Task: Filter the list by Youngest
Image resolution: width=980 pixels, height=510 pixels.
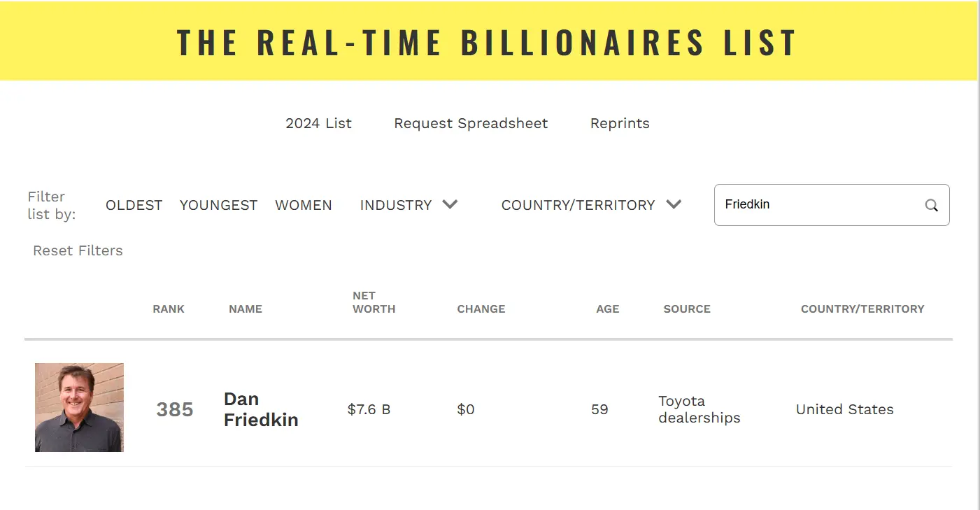Action: tap(218, 205)
